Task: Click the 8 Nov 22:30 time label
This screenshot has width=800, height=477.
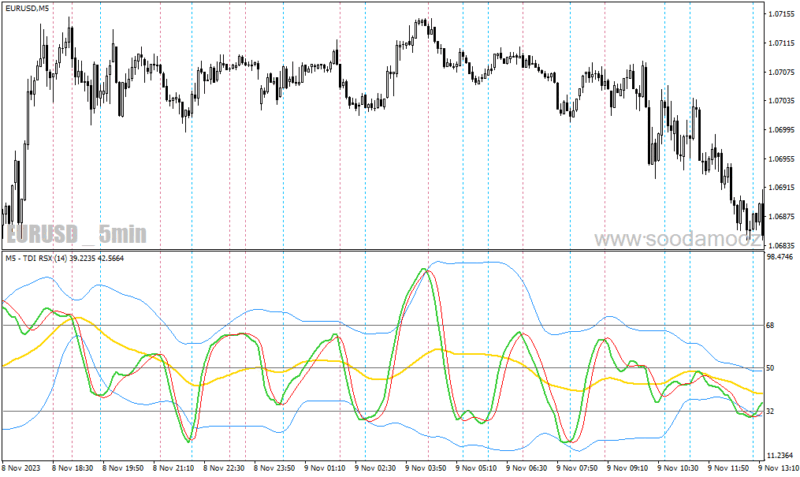Action: point(224,467)
